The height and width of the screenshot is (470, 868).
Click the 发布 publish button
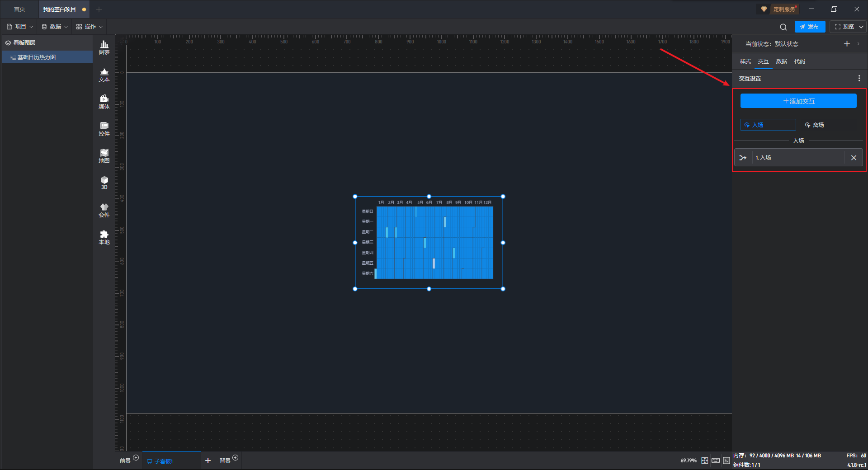coord(810,27)
